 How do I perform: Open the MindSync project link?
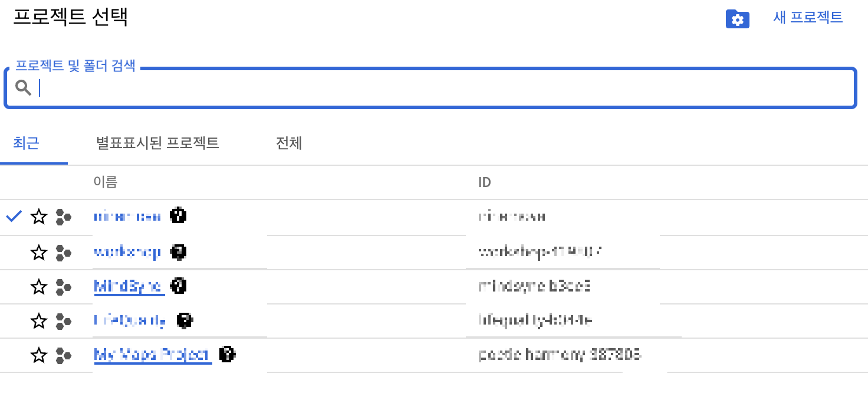click(x=128, y=287)
